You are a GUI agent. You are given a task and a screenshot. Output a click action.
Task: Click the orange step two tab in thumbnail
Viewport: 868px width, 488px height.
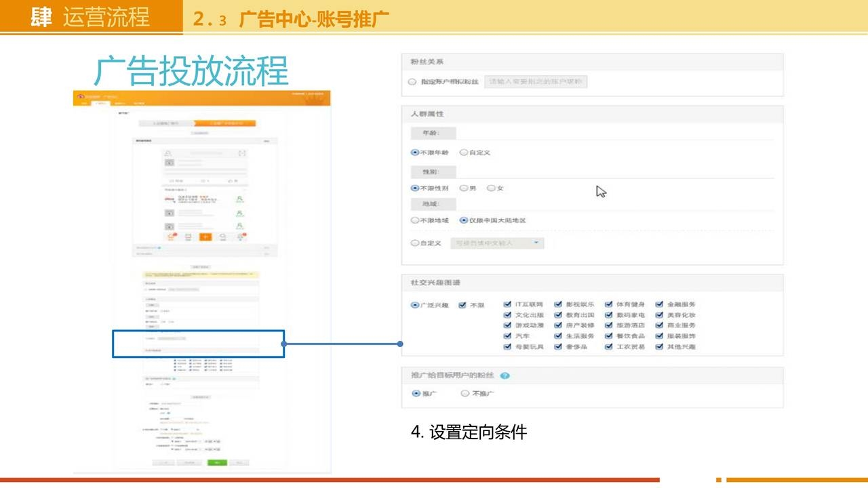[x=224, y=123]
